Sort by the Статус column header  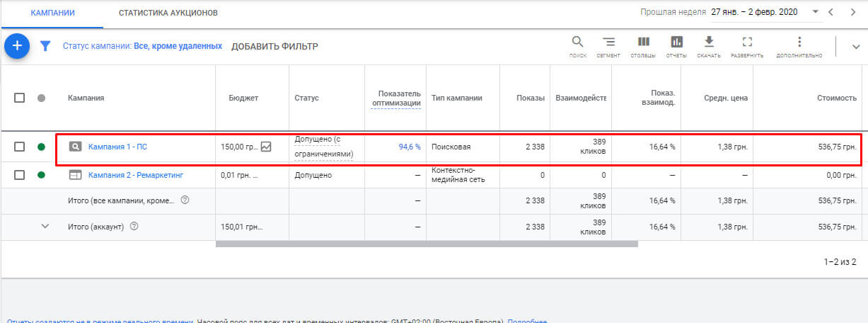(x=306, y=98)
